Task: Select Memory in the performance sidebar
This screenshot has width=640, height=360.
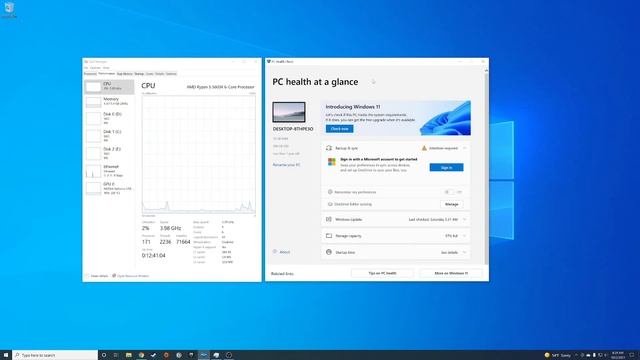Action: pyautogui.click(x=109, y=102)
